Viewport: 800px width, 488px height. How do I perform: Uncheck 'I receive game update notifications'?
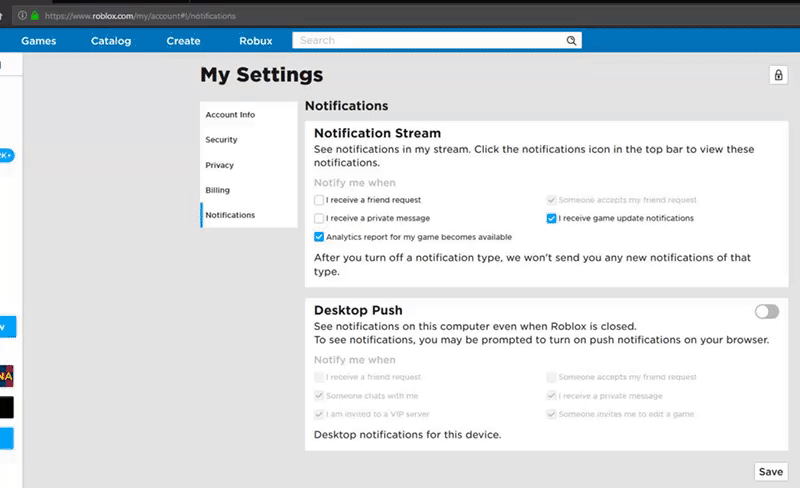551,218
